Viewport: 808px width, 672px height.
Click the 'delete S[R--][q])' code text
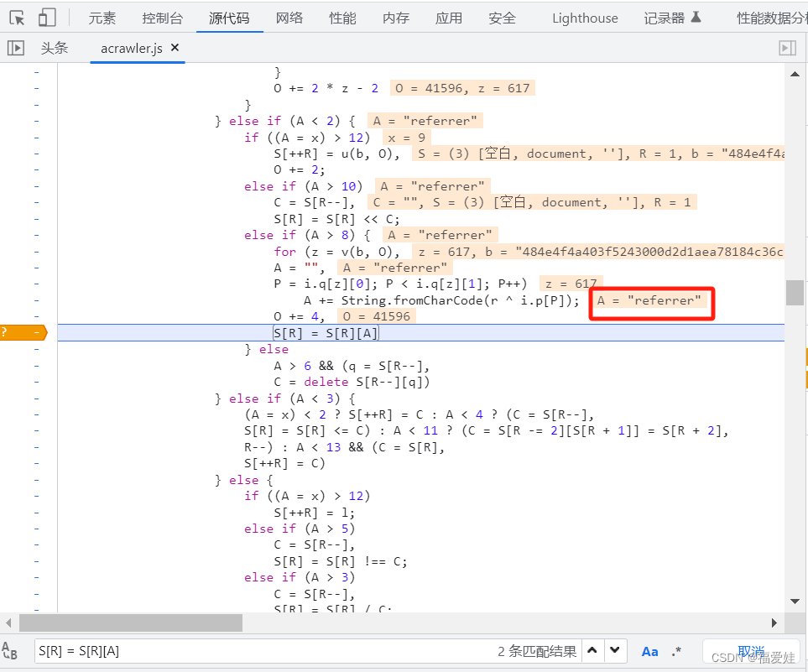coord(367,382)
